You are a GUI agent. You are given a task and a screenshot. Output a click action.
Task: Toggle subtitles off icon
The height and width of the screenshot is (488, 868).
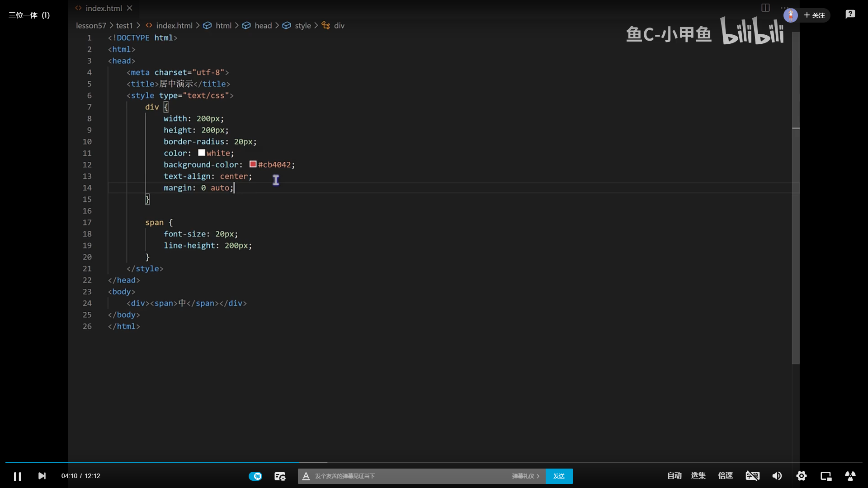point(752,476)
